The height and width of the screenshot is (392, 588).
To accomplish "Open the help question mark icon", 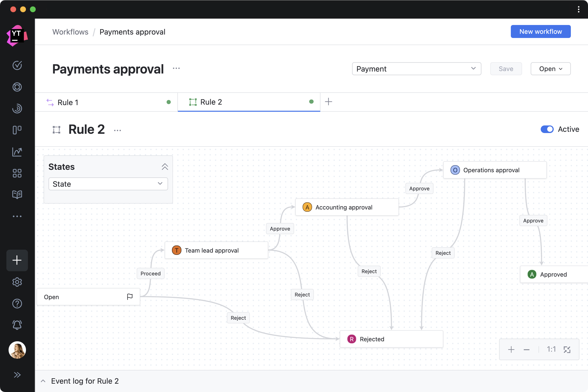I will point(17,304).
